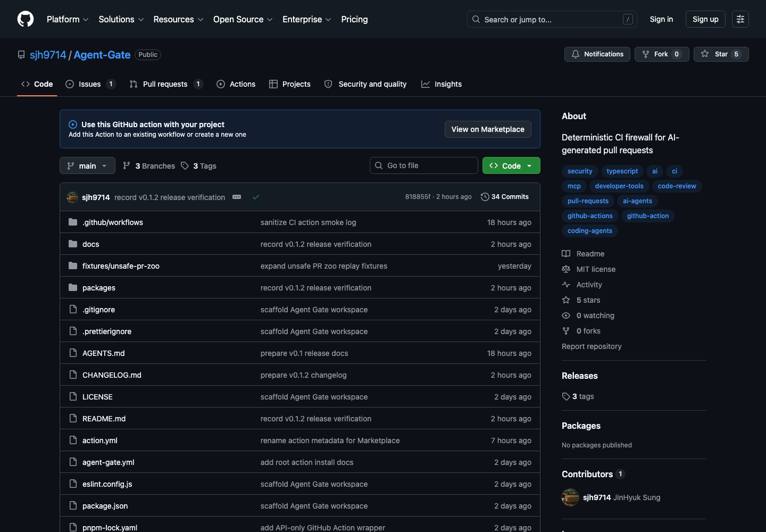Click the Go to file input
Screen dimensions: 766x532
(x=424, y=165)
